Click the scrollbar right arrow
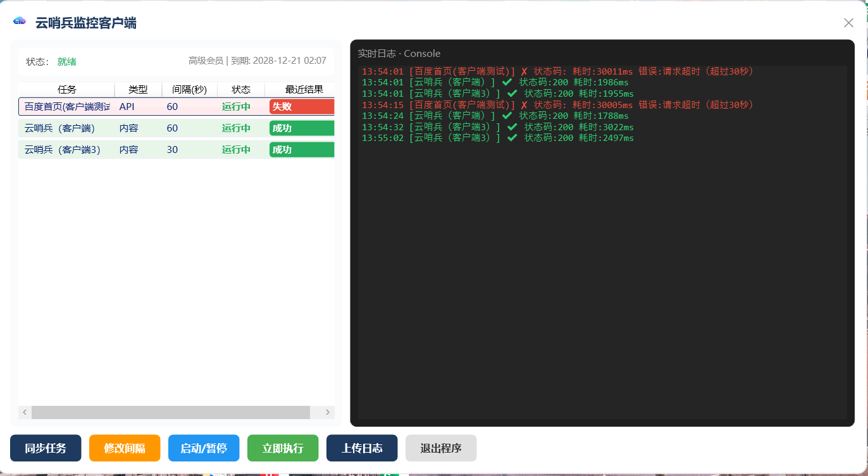Viewport: 868px width, 476px height. (x=328, y=412)
